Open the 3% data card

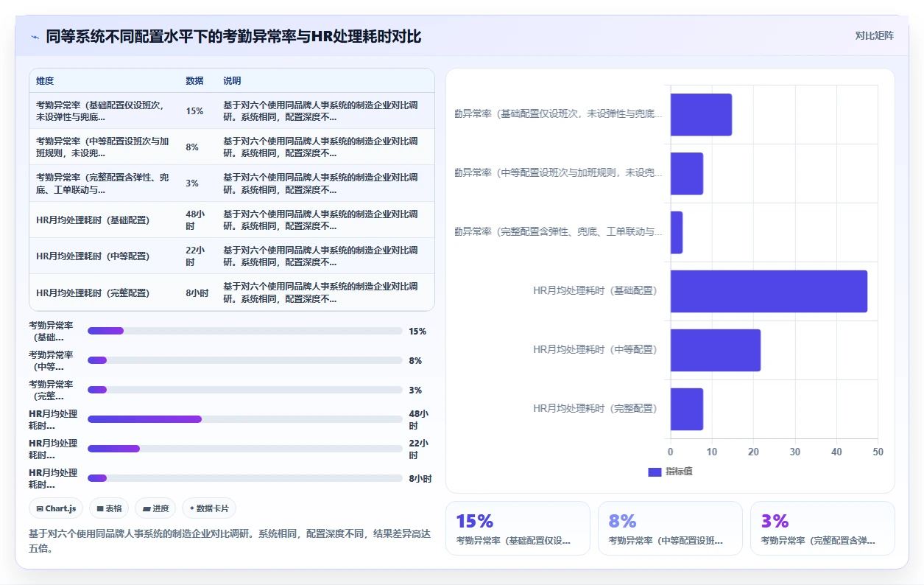pyautogui.click(x=822, y=528)
